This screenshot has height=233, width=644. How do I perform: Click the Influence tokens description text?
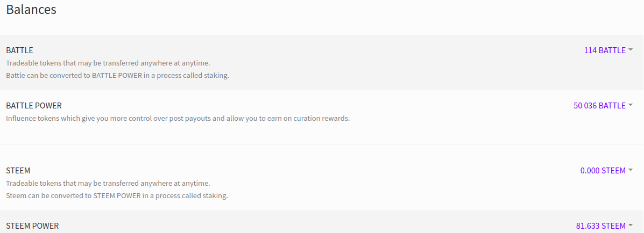pos(178,119)
